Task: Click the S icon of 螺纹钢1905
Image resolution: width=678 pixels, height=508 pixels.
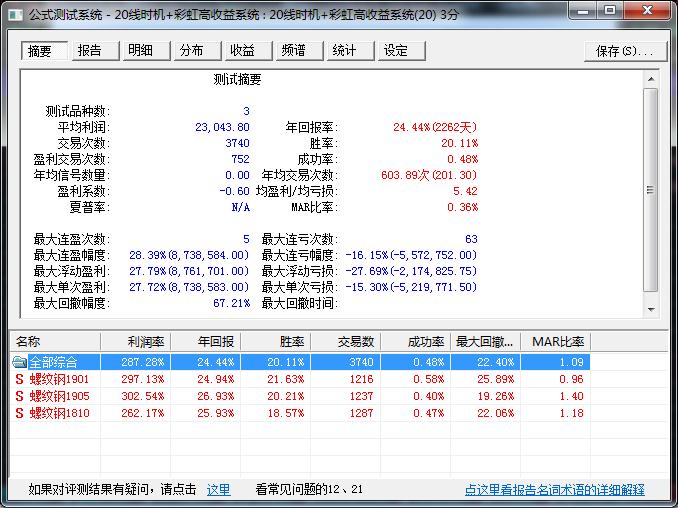Action: coord(19,396)
